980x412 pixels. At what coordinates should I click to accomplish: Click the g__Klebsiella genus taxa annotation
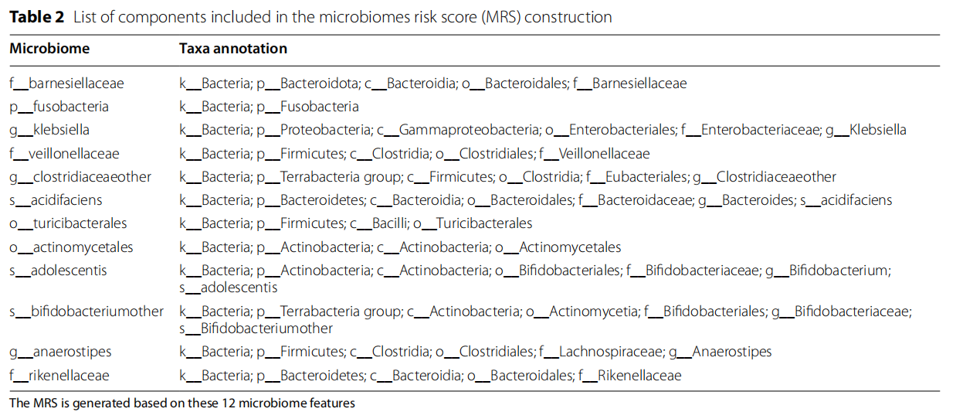tap(866, 130)
